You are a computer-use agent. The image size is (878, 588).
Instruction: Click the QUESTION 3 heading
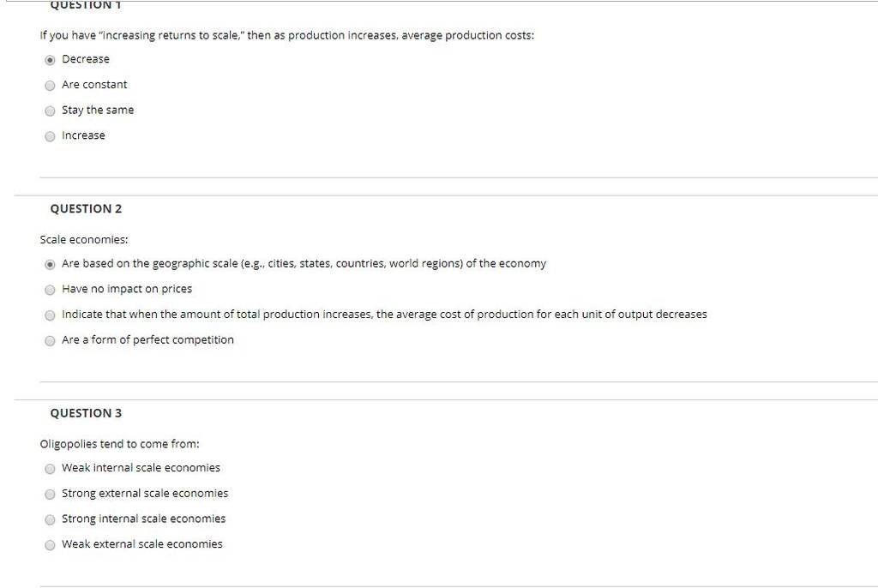point(86,413)
